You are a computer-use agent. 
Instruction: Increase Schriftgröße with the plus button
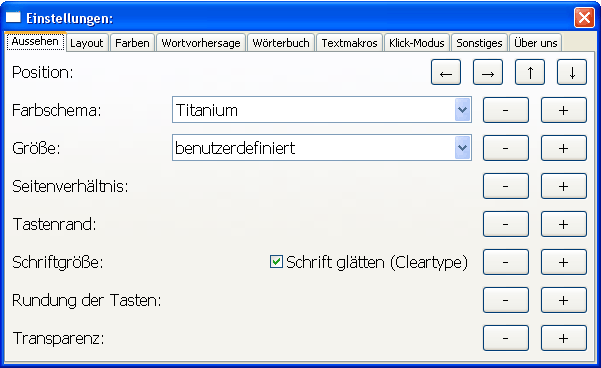564,262
